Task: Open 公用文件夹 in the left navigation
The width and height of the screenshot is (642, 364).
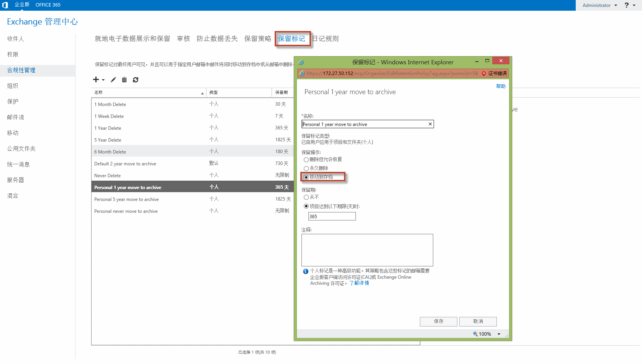Action: [x=21, y=149]
